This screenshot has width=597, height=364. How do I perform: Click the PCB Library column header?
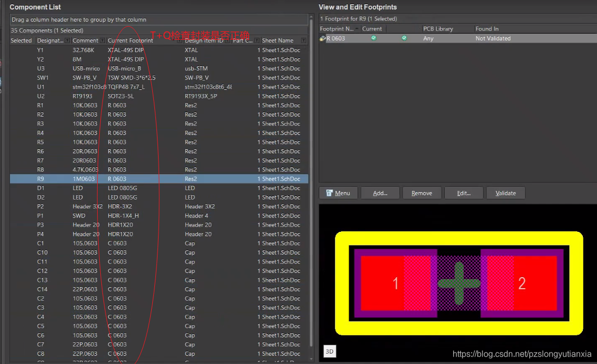(438, 28)
